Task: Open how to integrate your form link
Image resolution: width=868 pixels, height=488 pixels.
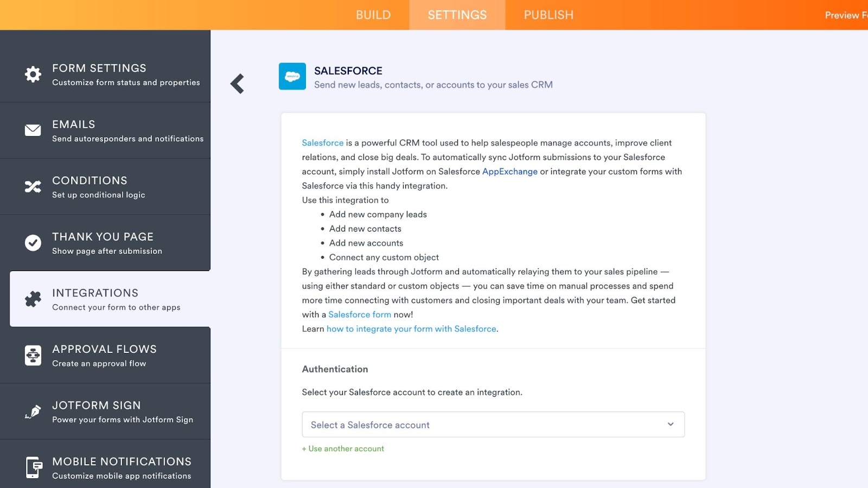Action: click(x=411, y=329)
